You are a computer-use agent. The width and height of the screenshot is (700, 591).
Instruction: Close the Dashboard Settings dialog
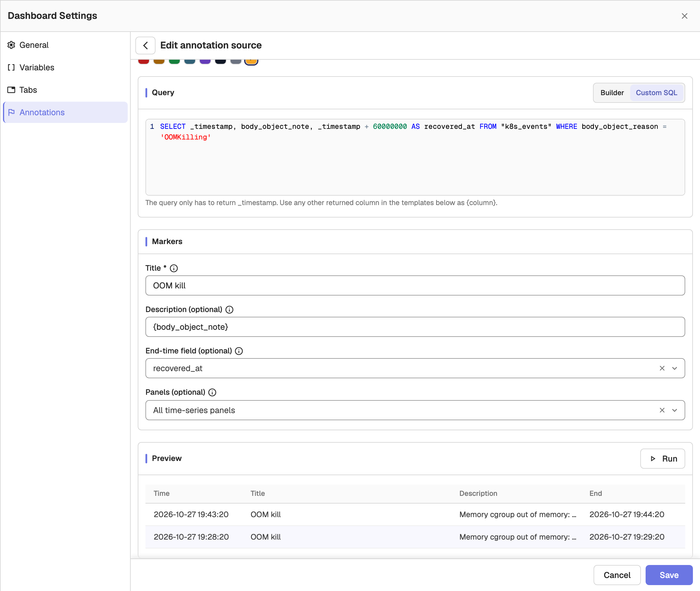(x=684, y=16)
